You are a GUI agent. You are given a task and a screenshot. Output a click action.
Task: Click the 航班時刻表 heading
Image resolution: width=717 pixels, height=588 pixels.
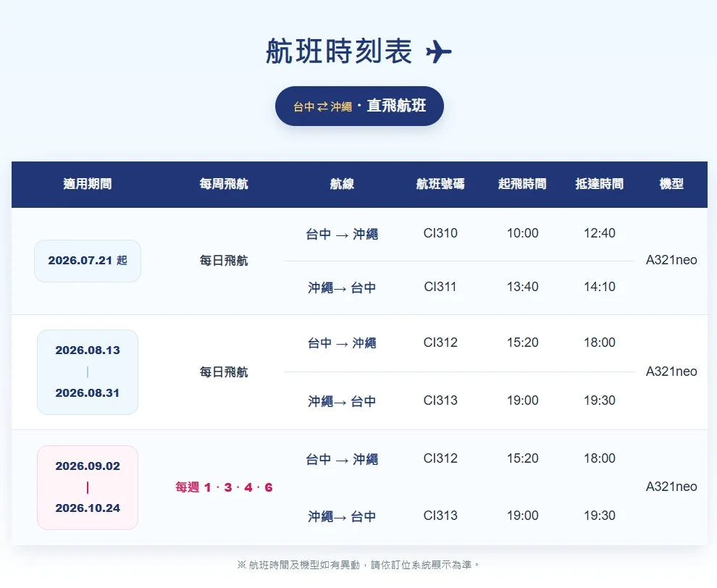click(339, 51)
